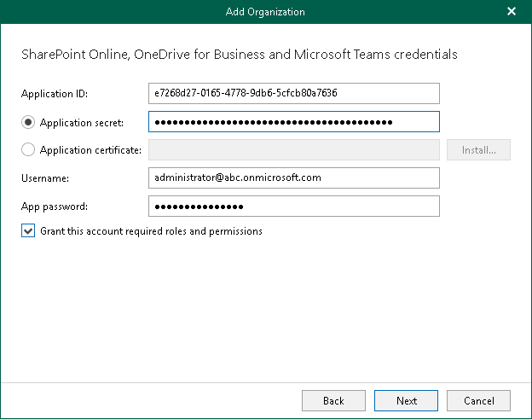
Task: Click the disabled Application certificate field
Action: pos(294,149)
